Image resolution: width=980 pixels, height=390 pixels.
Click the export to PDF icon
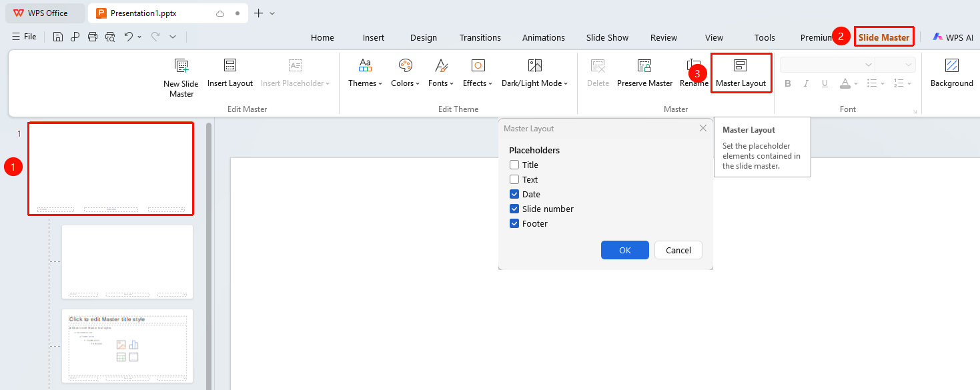(x=75, y=37)
